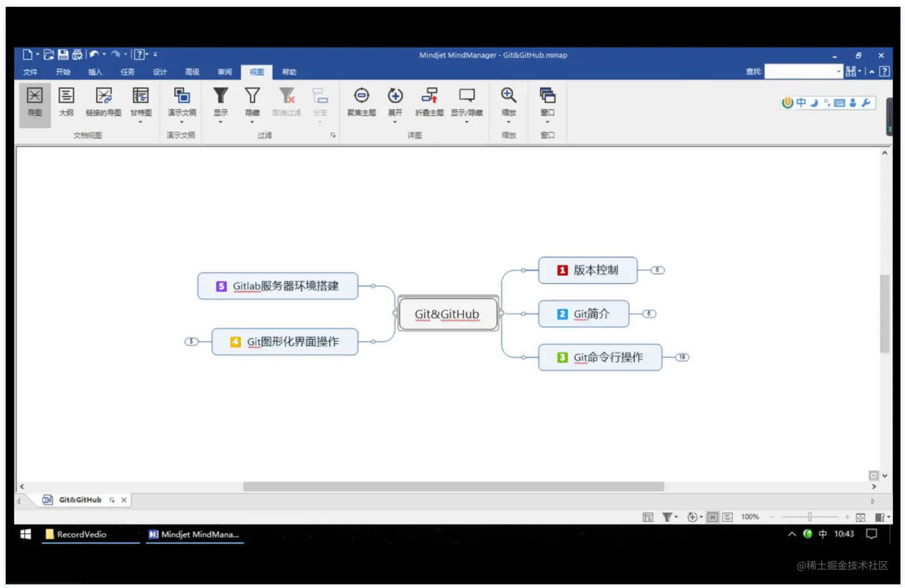This screenshot has height=588, width=905.
Task: Click the Open file icon in quick access toolbar
Action: coord(49,55)
